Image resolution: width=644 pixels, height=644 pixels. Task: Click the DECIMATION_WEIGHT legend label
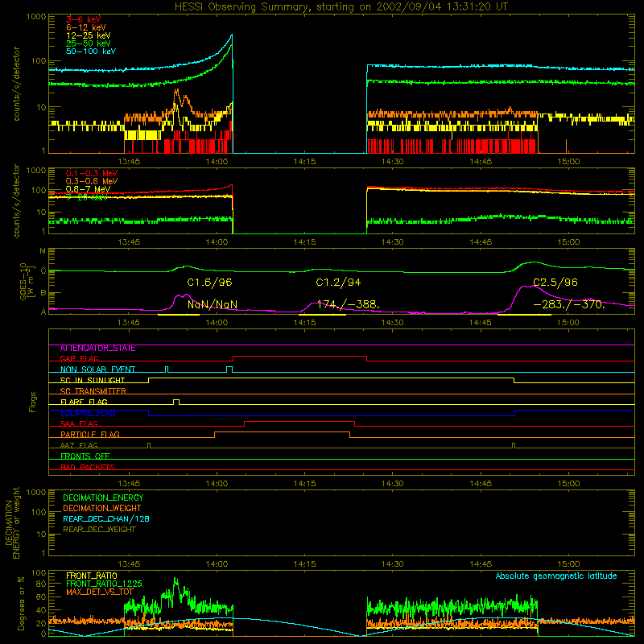(102, 508)
